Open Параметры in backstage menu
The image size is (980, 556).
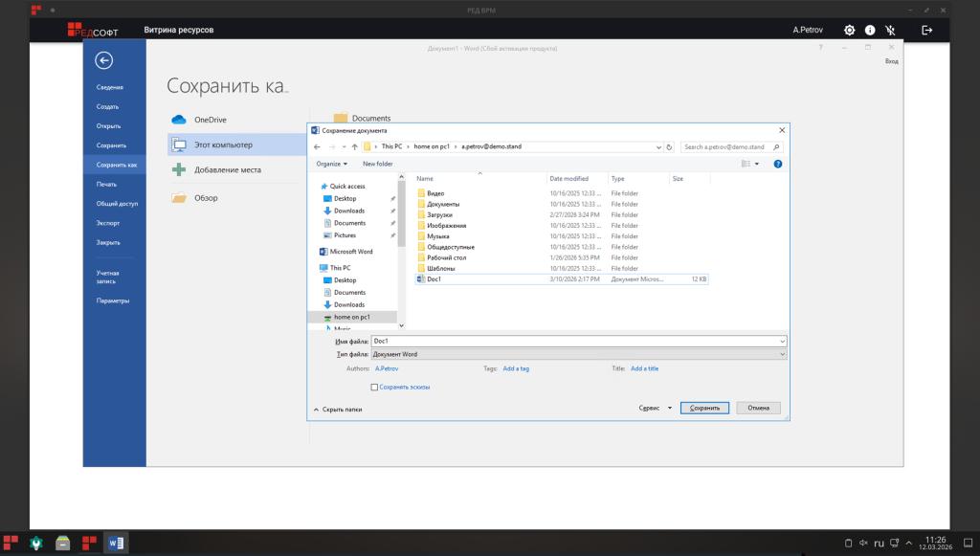coord(113,300)
